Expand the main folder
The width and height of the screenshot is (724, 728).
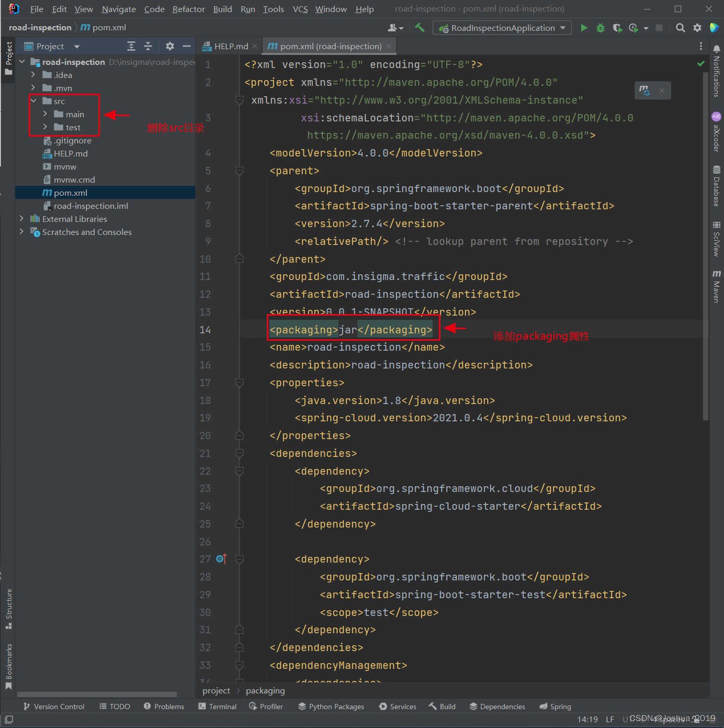(45, 114)
